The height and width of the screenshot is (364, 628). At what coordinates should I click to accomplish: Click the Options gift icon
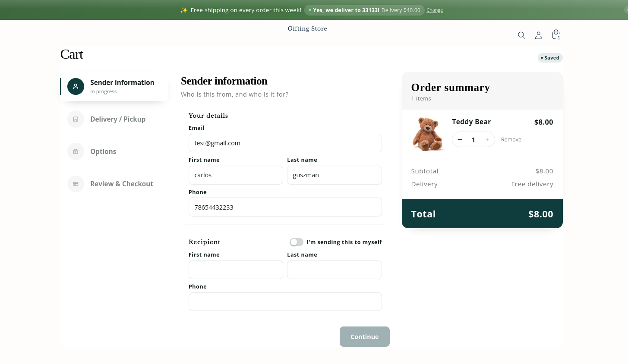[76, 151]
